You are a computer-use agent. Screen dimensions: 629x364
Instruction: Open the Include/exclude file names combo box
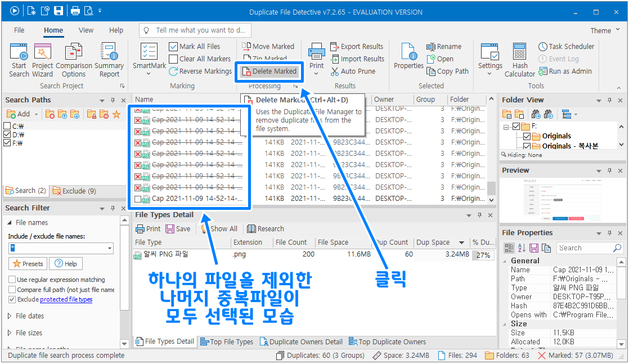click(110, 249)
